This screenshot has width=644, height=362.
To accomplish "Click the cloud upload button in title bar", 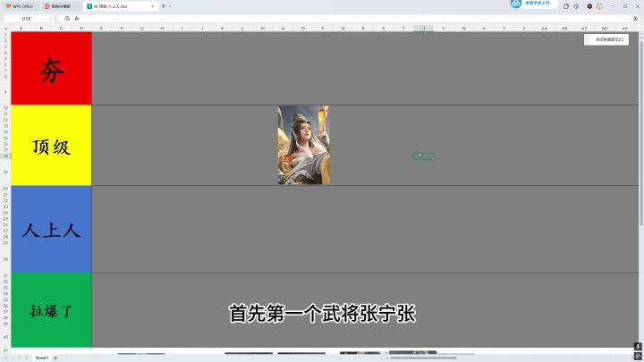I will click(x=533, y=4).
